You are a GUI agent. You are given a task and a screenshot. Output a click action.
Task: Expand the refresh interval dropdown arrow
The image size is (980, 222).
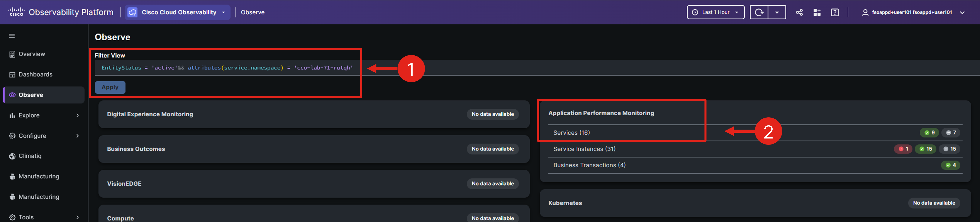pyautogui.click(x=777, y=12)
